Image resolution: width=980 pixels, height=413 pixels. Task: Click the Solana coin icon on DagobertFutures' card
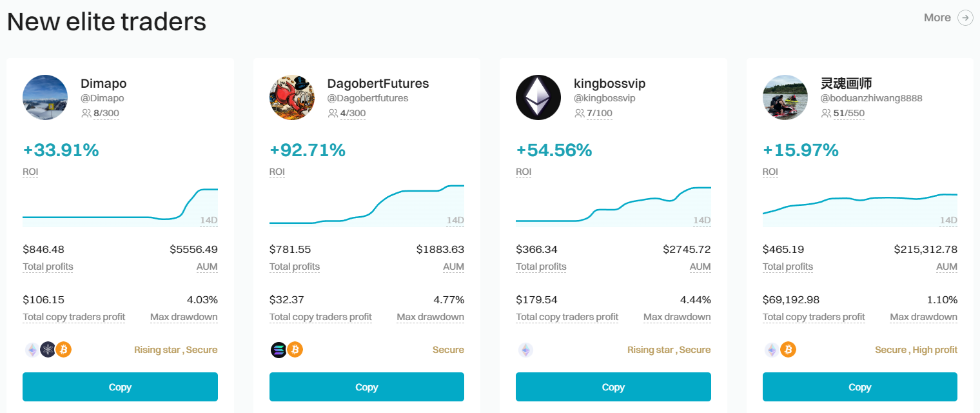pyautogui.click(x=279, y=350)
